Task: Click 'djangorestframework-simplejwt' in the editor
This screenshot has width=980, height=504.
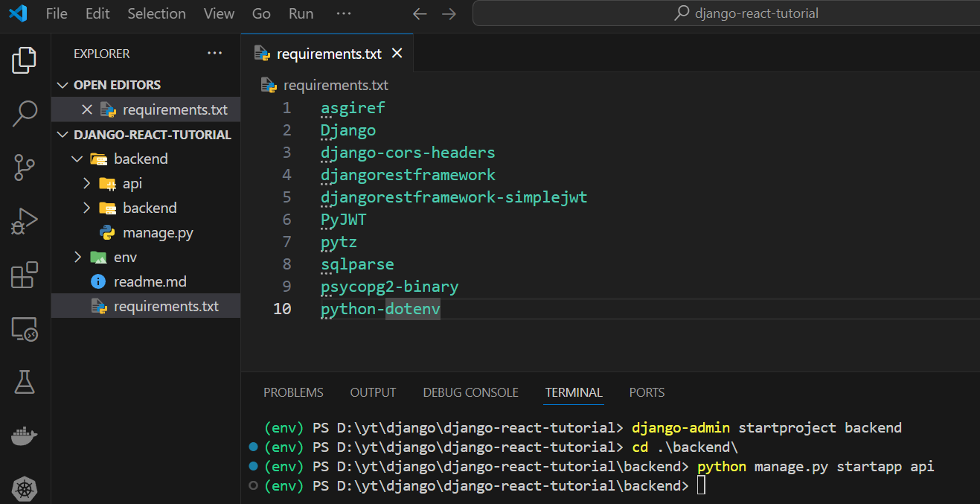Action: pos(454,197)
